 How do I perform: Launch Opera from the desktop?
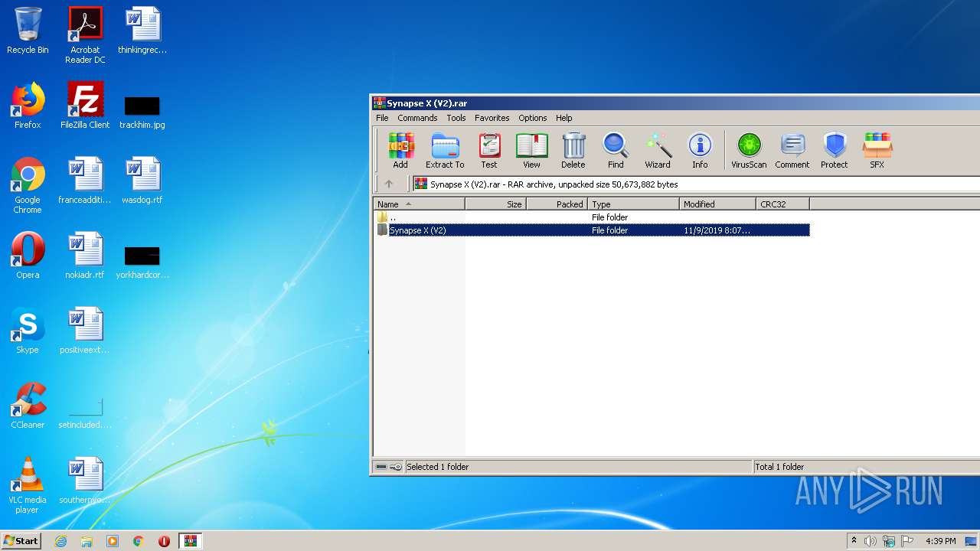click(28, 256)
